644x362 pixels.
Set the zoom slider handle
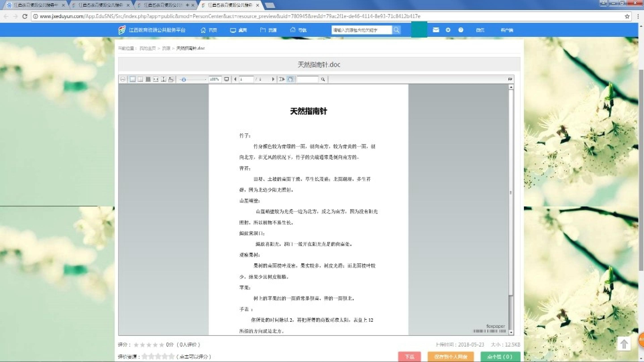[184, 80]
